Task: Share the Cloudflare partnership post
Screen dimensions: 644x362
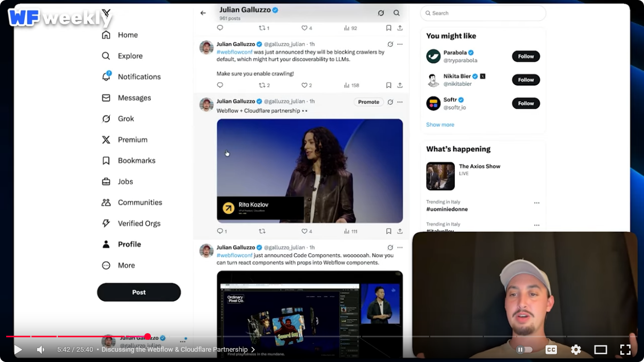Action: click(400, 231)
